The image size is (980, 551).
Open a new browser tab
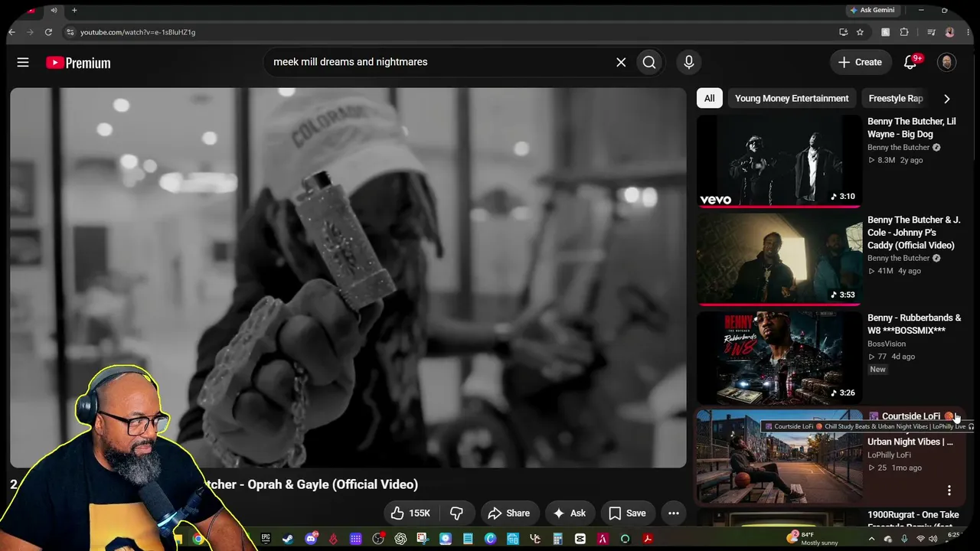click(74, 10)
